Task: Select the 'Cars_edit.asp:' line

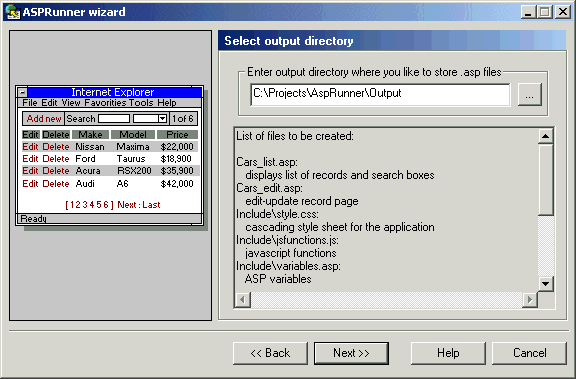Action: click(x=270, y=188)
